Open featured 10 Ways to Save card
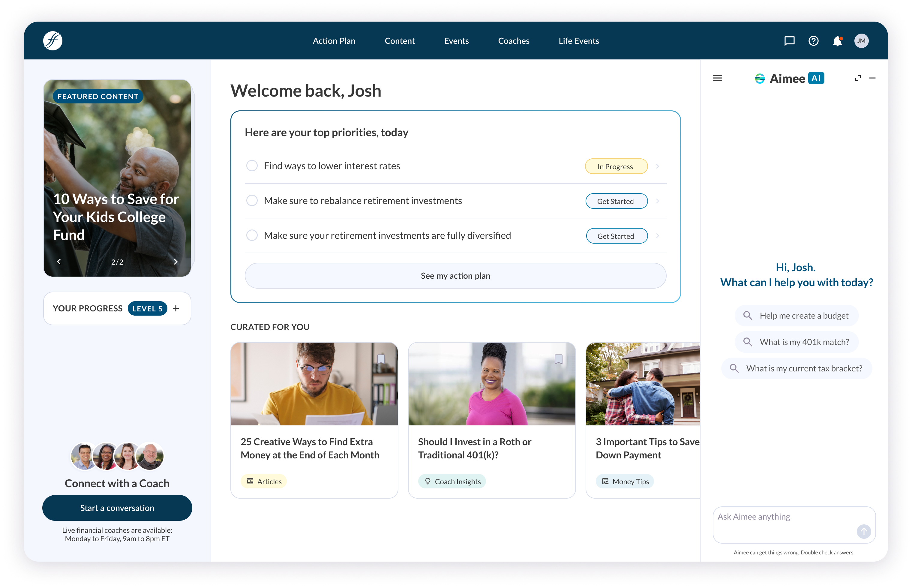The image size is (912, 588). pos(117,178)
